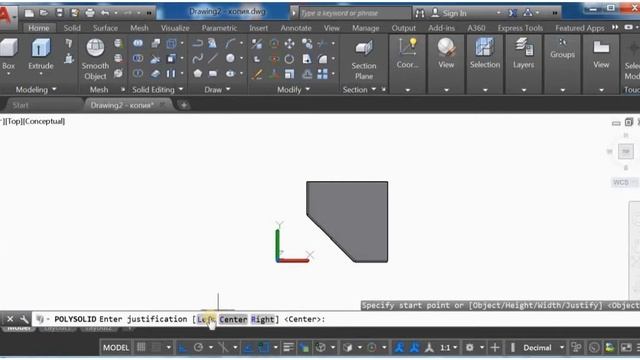Toggle polar tracking in status bar
Viewport: 640px width, 360px height.
pos(198,348)
